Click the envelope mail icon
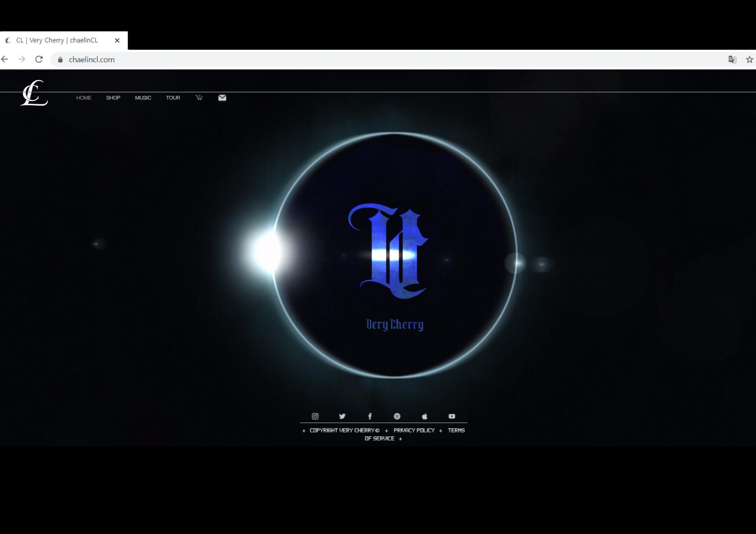The image size is (756, 534). pyautogui.click(x=222, y=98)
